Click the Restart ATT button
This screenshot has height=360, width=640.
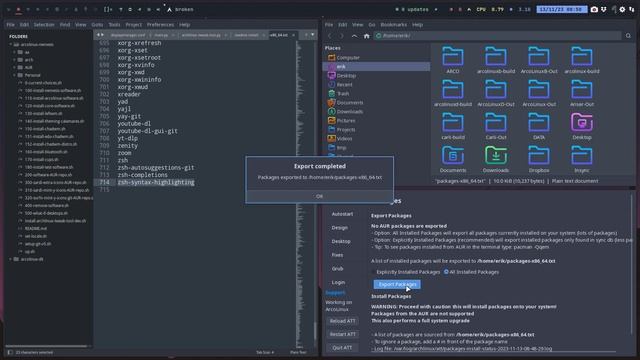pos(342,334)
